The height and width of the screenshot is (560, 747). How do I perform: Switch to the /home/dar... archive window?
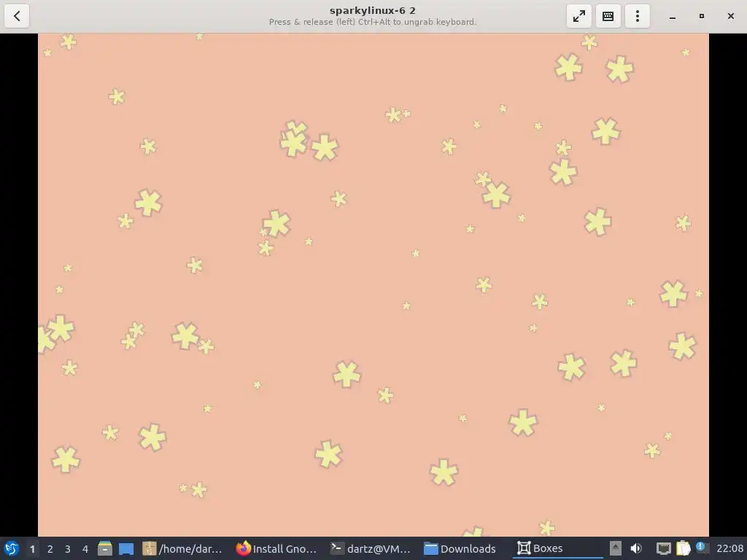tap(182, 548)
